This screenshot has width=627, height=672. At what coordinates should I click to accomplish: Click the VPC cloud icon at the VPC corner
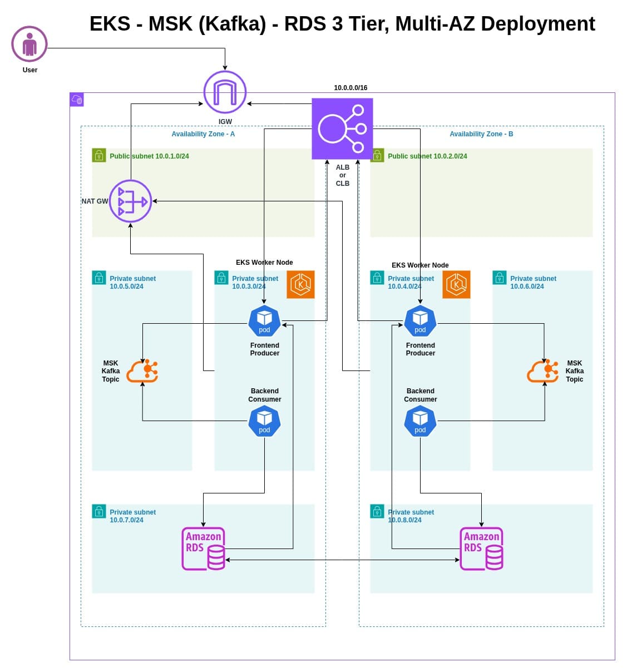tap(77, 100)
